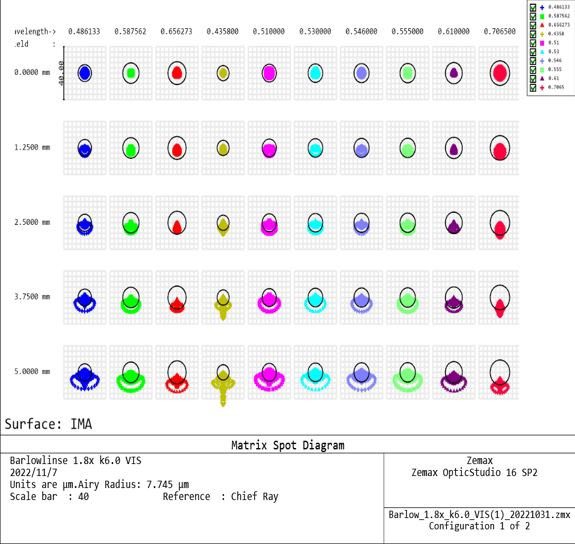This screenshot has height=544, width=575.
Task: Click the purple spot at 5.0000 mm, 0.610000
Action: pyautogui.click(x=454, y=381)
